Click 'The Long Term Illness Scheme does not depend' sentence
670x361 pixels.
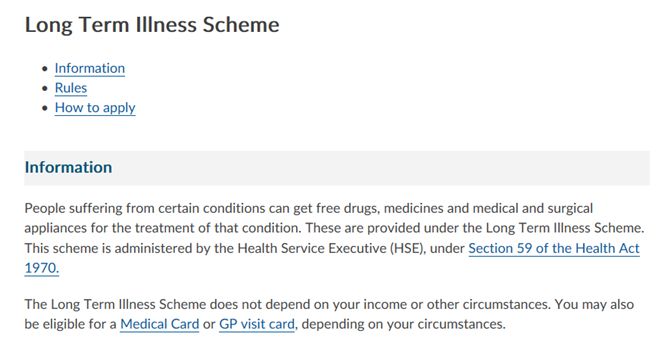288,304
